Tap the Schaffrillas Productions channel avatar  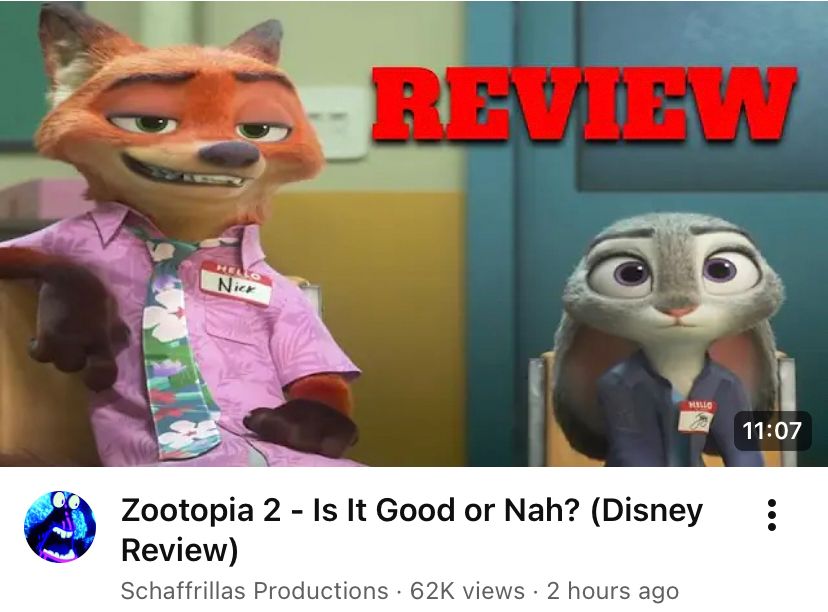[x=60, y=526]
